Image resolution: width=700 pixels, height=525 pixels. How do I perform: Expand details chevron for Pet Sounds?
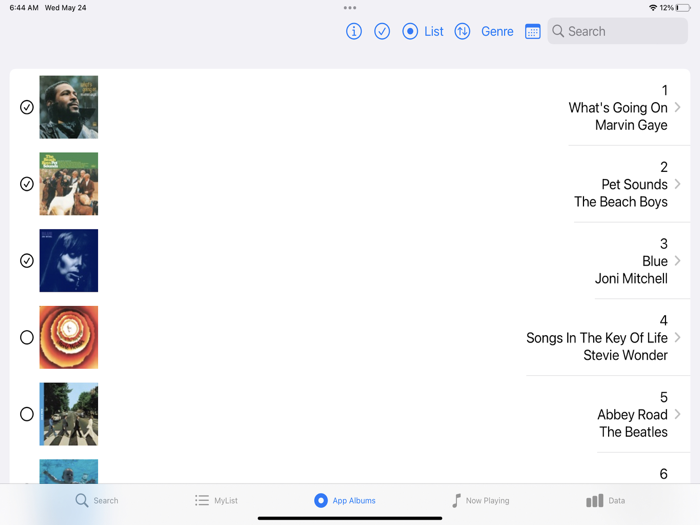coord(678,184)
